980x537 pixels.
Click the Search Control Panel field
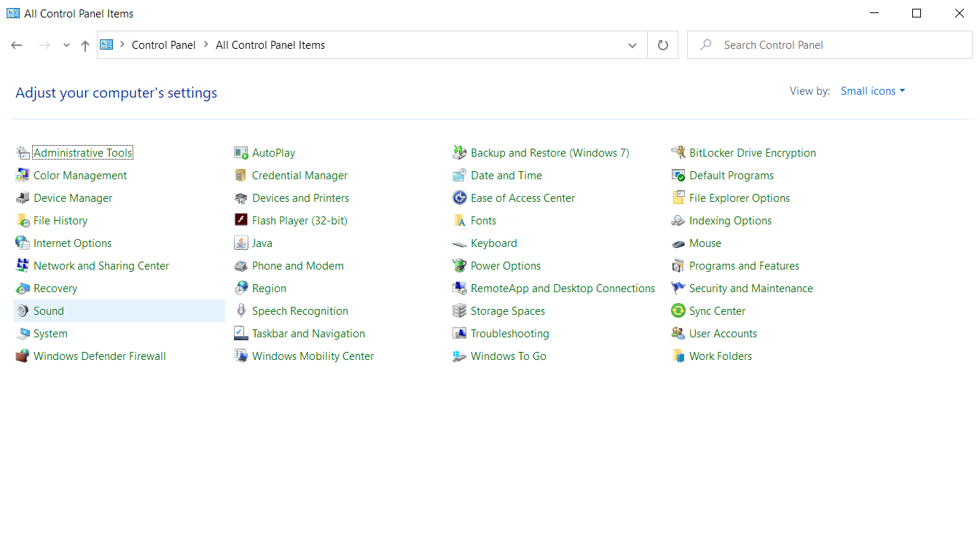838,45
